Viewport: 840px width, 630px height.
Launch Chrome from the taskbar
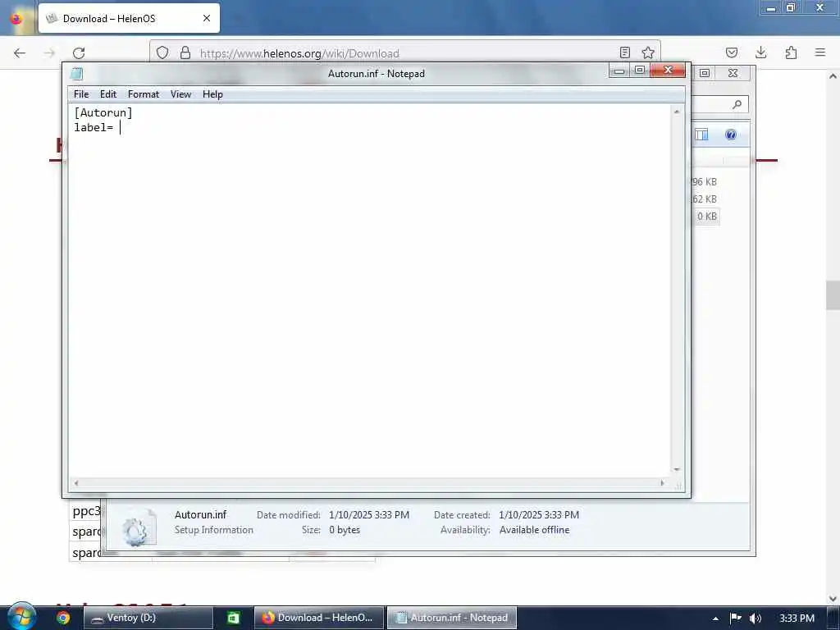63,618
